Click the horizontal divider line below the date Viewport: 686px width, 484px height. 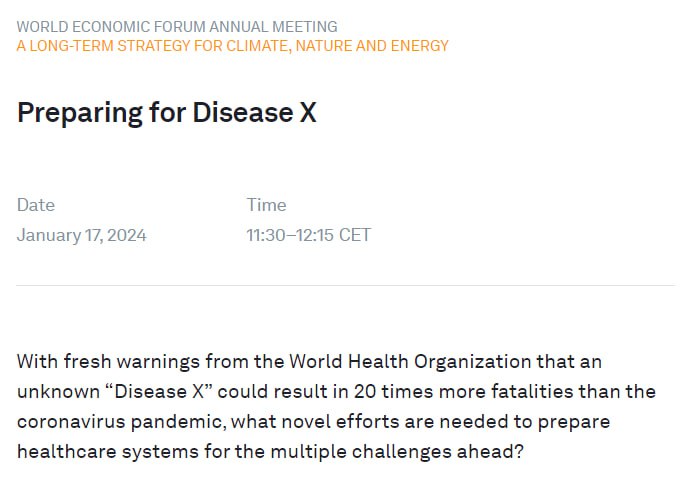[346, 285]
